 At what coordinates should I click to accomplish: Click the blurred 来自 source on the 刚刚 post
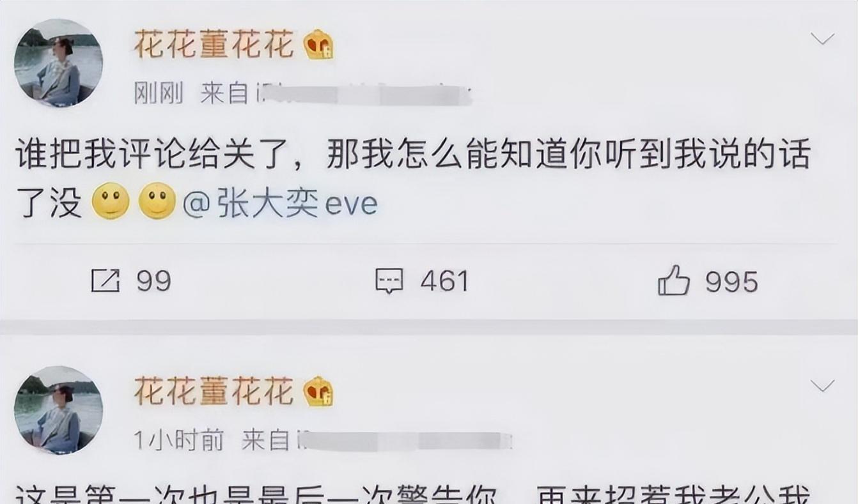coord(336,94)
